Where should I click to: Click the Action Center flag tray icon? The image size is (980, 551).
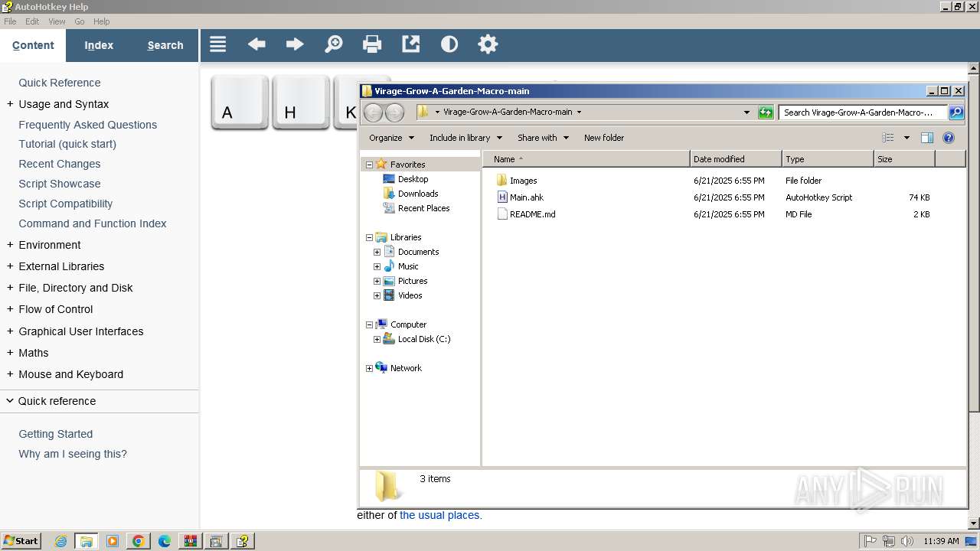[870, 541]
